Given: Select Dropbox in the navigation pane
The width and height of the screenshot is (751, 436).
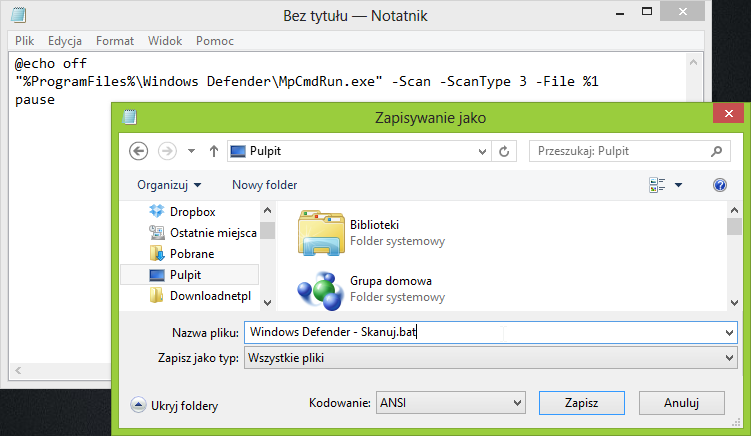Looking at the screenshot, I should click(x=193, y=212).
